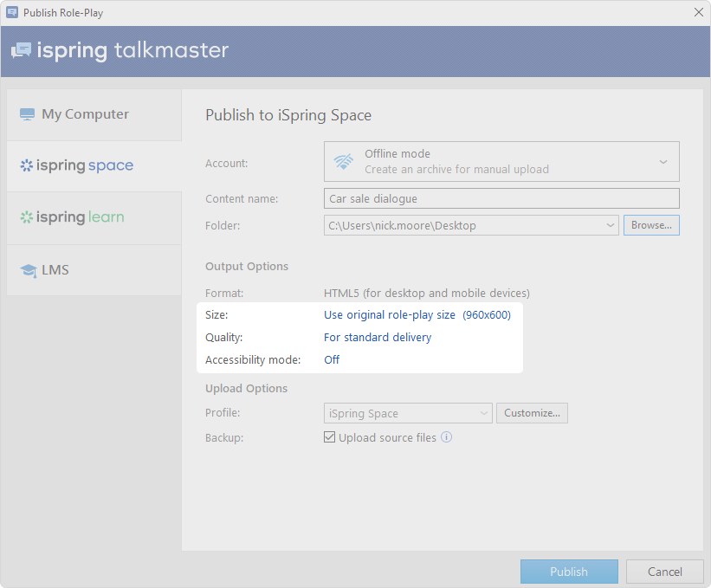The width and height of the screenshot is (711, 588).
Task: Click the LMS graduation cap icon
Action: click(x=28, y=270)
